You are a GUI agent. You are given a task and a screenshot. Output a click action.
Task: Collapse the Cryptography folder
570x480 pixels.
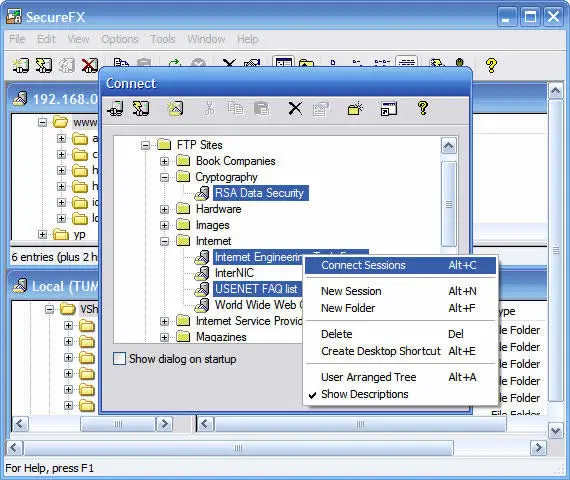164,177
